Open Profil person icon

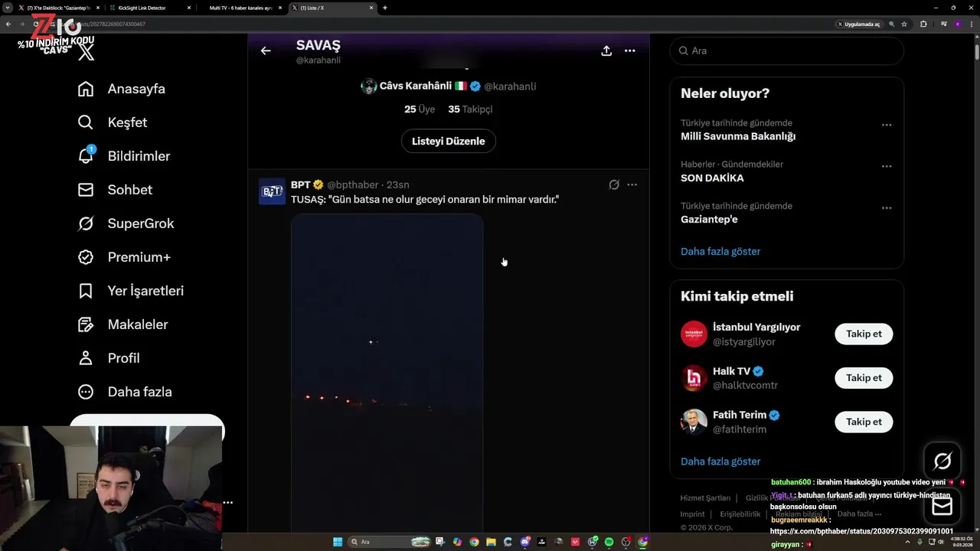tap(86, 358)
